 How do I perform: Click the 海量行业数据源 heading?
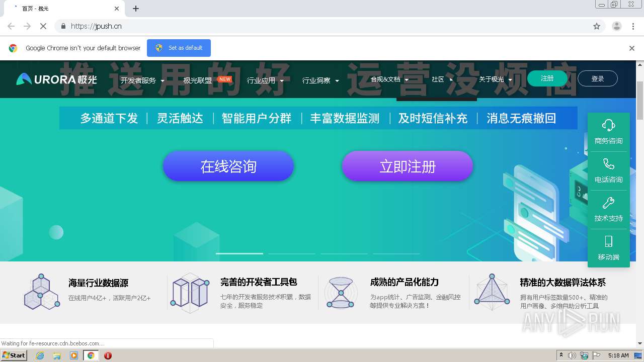[99, 283]
